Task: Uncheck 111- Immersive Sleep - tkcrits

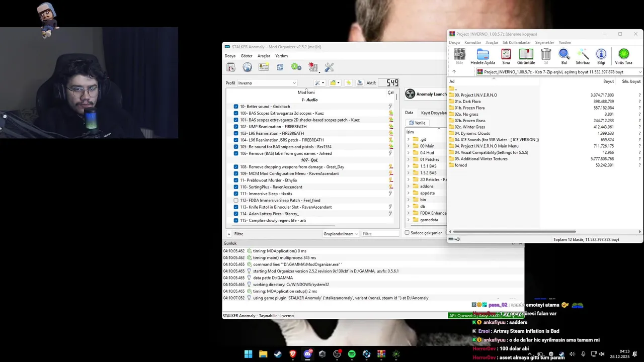Action: point(236,194)
